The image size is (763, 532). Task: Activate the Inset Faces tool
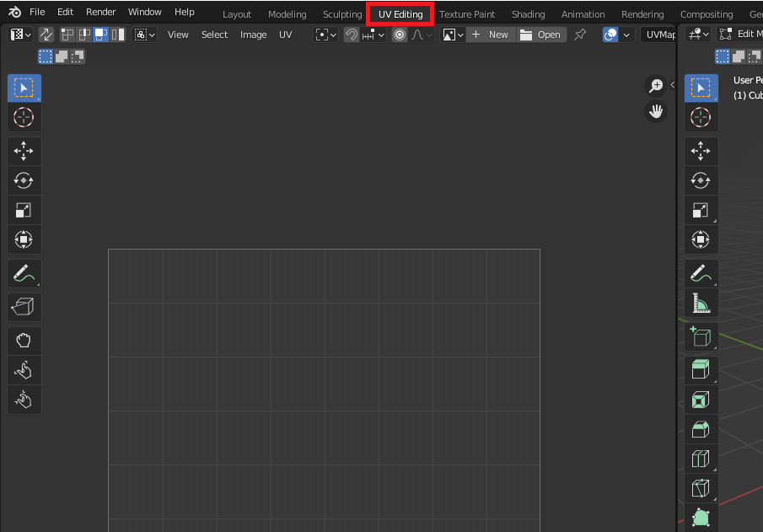point(701,399)
